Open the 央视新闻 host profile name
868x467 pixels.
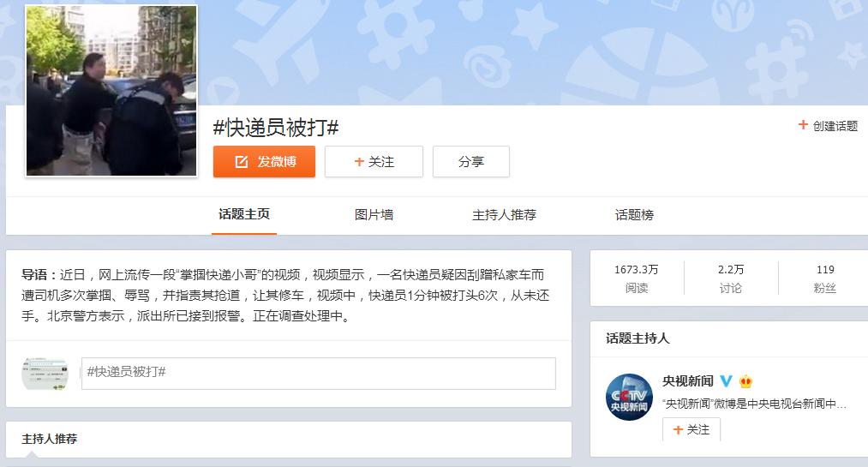click(688, 380)
